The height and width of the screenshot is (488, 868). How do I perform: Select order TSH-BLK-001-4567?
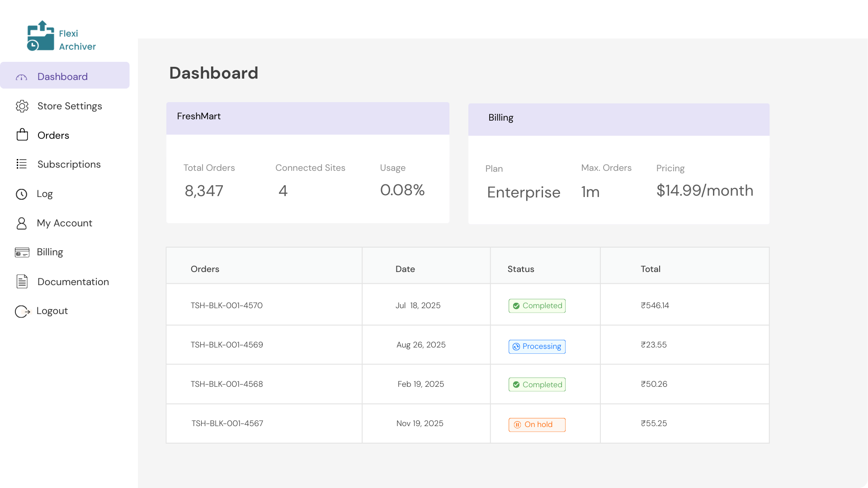point(227,423)
